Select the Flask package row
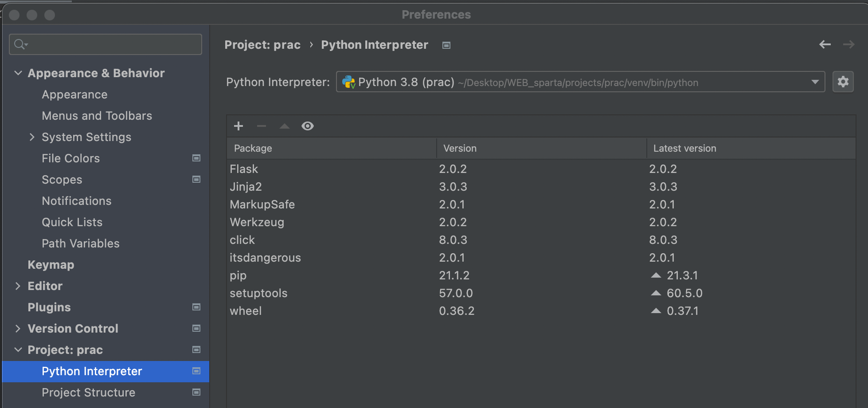 point(541,169)
